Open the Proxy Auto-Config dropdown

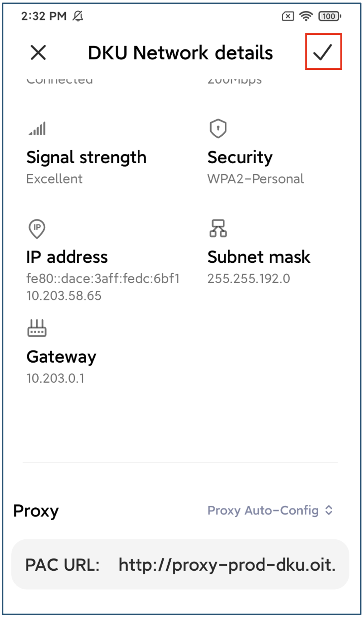point(270,510)
